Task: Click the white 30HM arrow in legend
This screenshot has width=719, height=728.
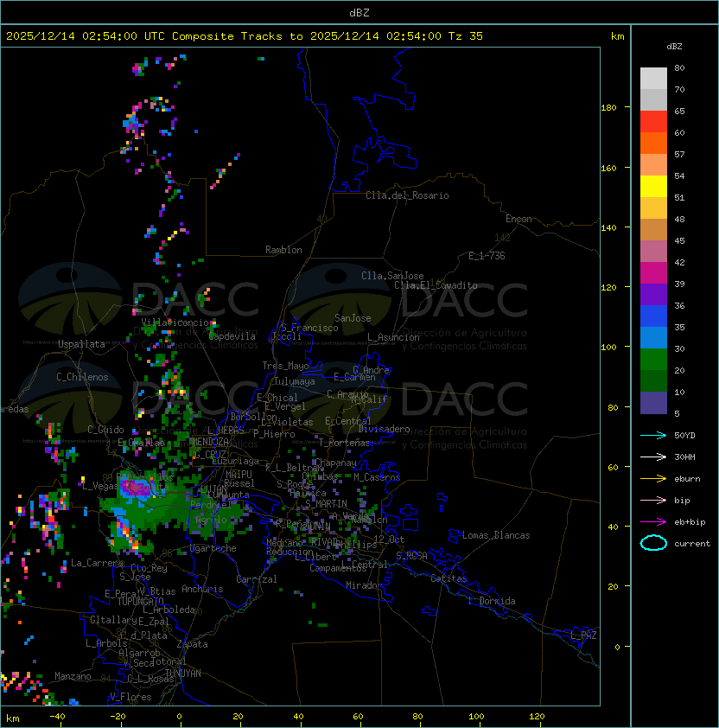Action: tap(653, 457)
